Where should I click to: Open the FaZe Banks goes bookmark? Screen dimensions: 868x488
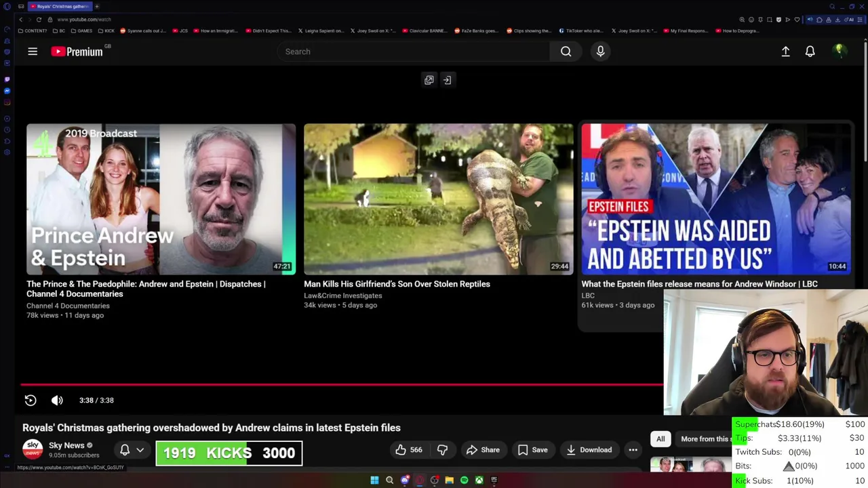click(x=476, y=30)
